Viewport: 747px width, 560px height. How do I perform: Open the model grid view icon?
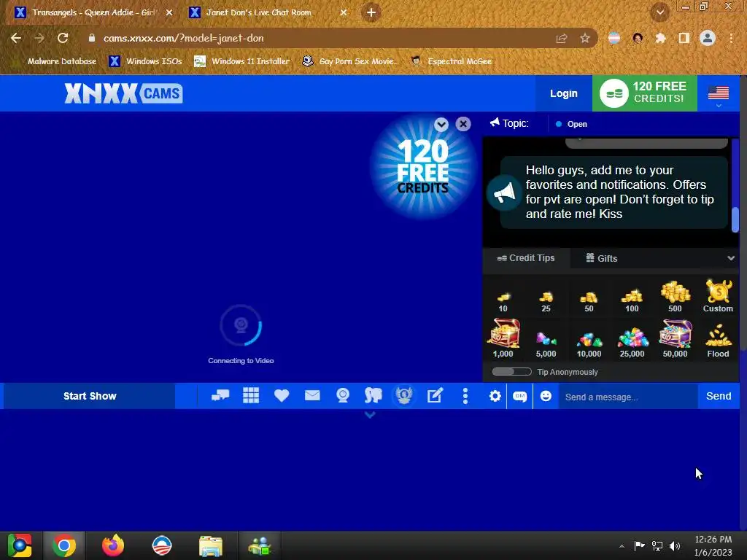click(x=251, y=395)
